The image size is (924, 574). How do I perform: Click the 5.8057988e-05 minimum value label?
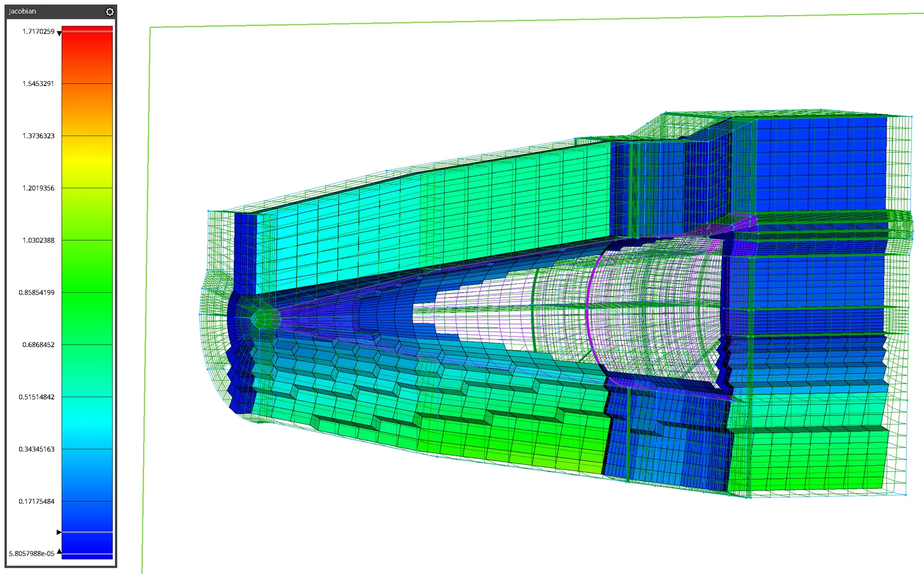click(x=32, y=554)
